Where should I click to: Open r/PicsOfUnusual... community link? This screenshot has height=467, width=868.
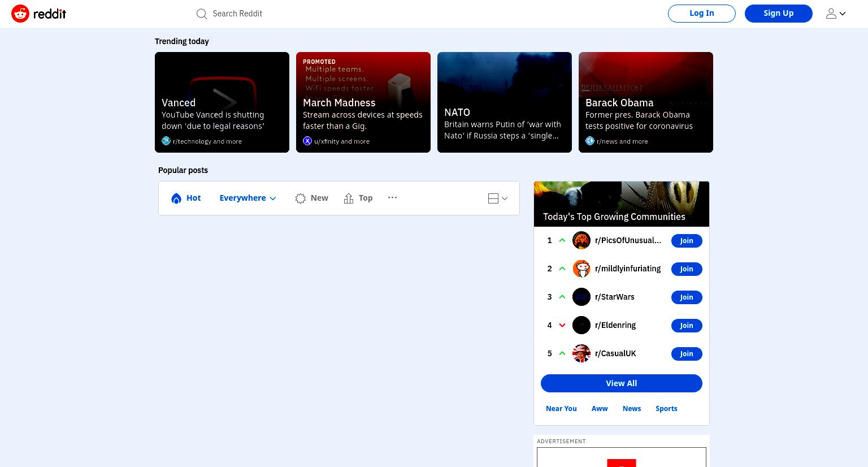click(628, 240)
